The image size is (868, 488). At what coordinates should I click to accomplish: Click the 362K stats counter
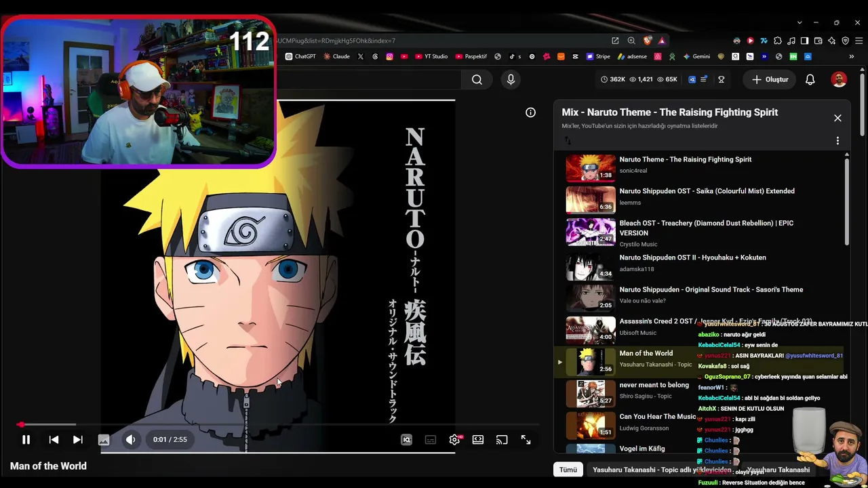613,79
